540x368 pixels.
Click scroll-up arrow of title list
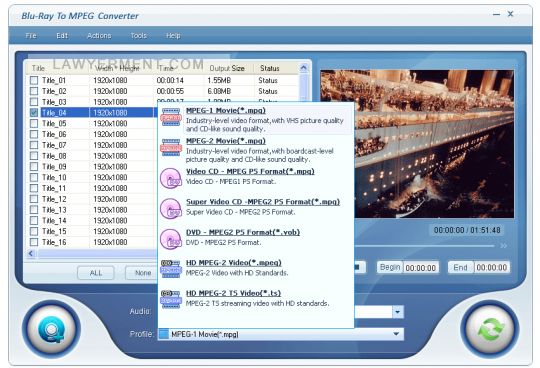click(303, 67)
